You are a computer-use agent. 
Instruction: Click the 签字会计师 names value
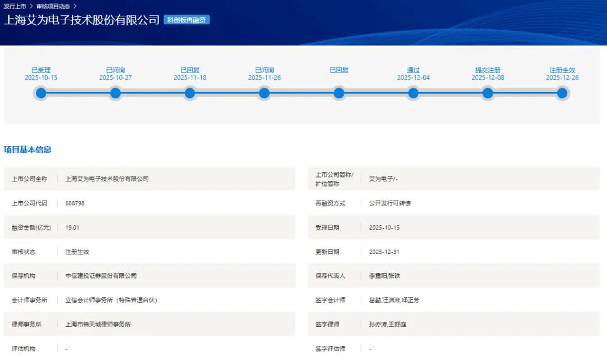tap(394, 300)
